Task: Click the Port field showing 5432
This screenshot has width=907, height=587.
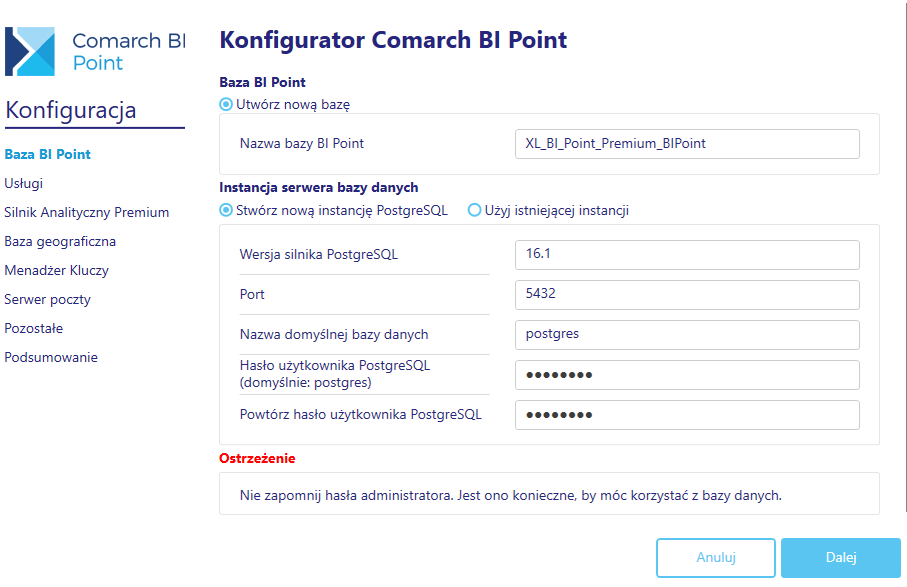Action: click(687, 294)
